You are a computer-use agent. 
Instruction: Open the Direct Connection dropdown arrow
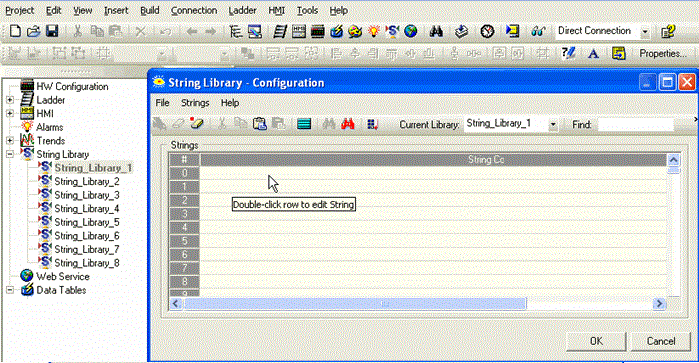pos(645,32)
